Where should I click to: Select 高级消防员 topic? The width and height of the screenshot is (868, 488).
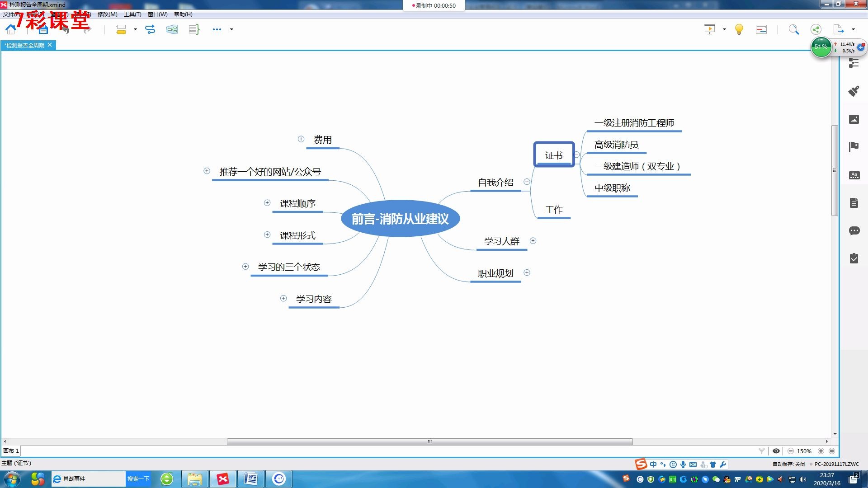tap(616, 145)
